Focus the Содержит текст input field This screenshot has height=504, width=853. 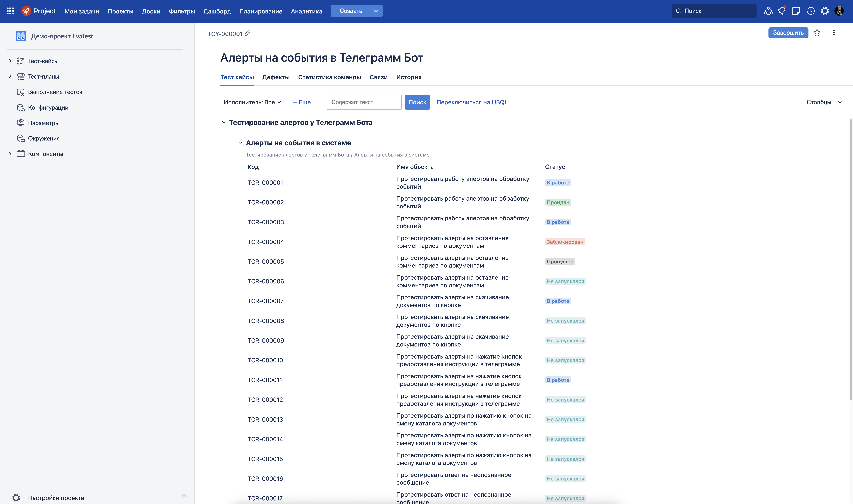pos(364,102)
